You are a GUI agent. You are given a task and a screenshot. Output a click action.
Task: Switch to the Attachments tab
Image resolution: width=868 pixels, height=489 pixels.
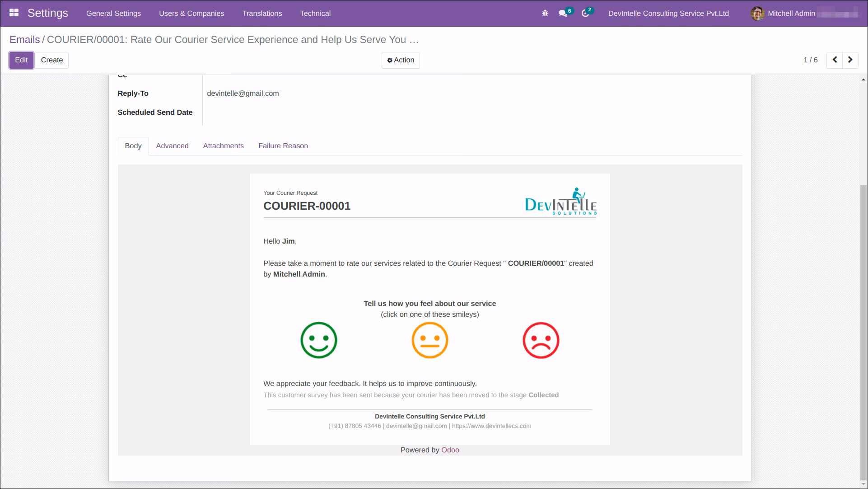(x=224, y=146)
